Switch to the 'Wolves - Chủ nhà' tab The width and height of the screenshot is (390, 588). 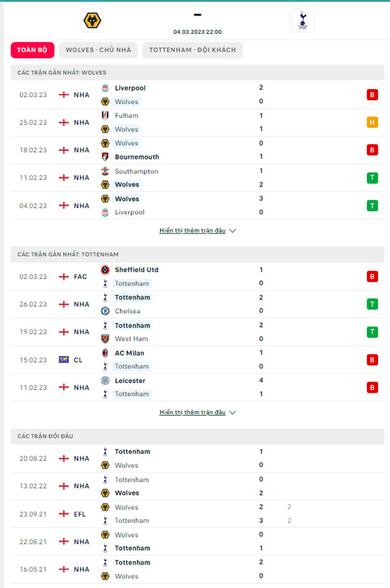click(98, 50)
